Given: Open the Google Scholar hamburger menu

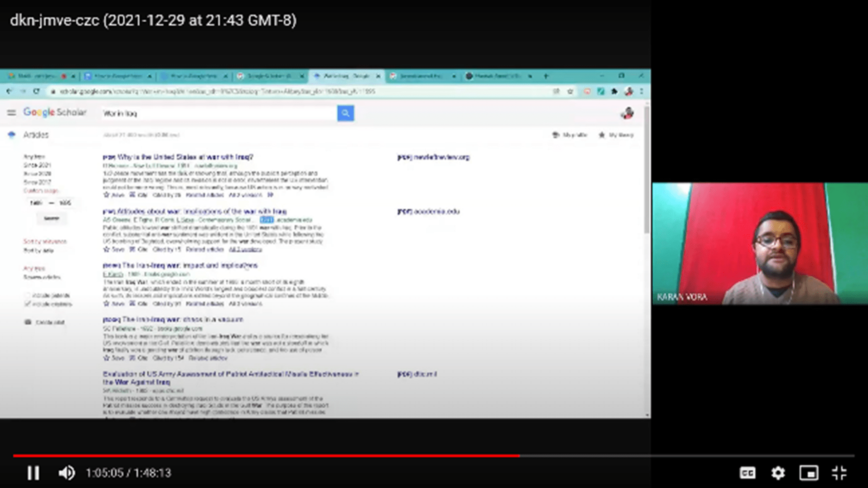Looking at the screenshot, I should [11, 112].
